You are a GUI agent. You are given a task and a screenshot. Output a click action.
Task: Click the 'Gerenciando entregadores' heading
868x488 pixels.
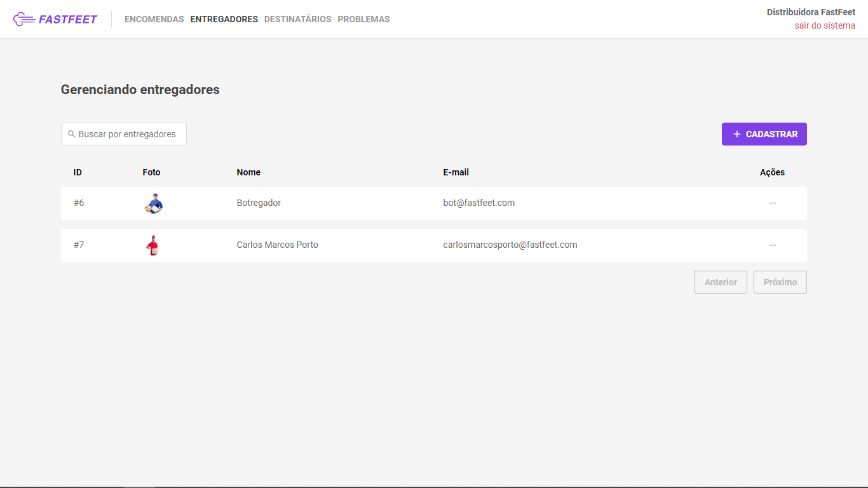(x=140, y=90)
